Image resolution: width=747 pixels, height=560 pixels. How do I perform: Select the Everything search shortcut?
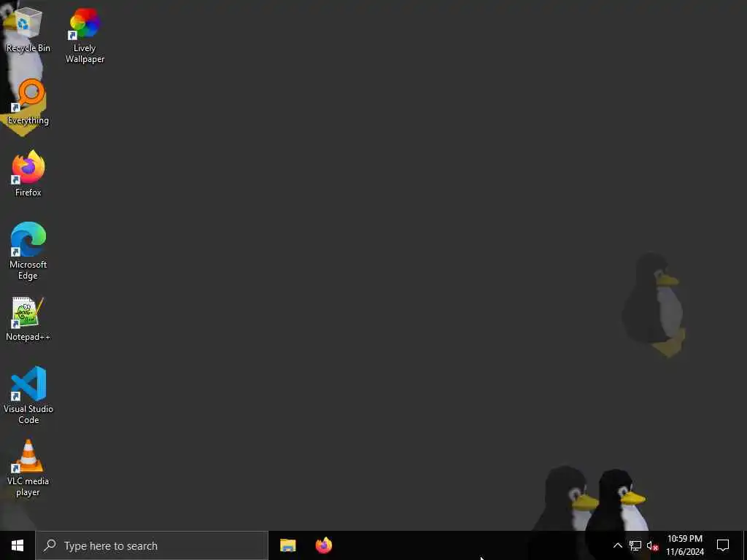pyautogui.click(x=28, y=102)
